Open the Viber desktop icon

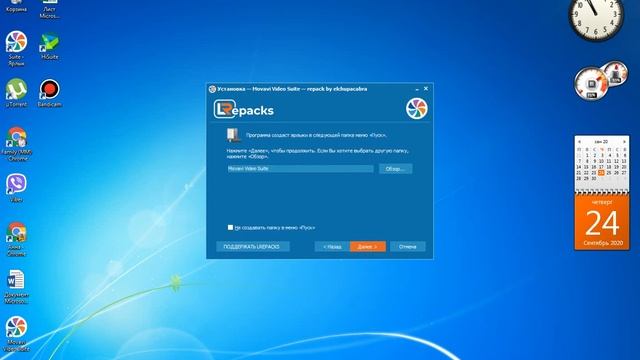(x=16, y=188)
